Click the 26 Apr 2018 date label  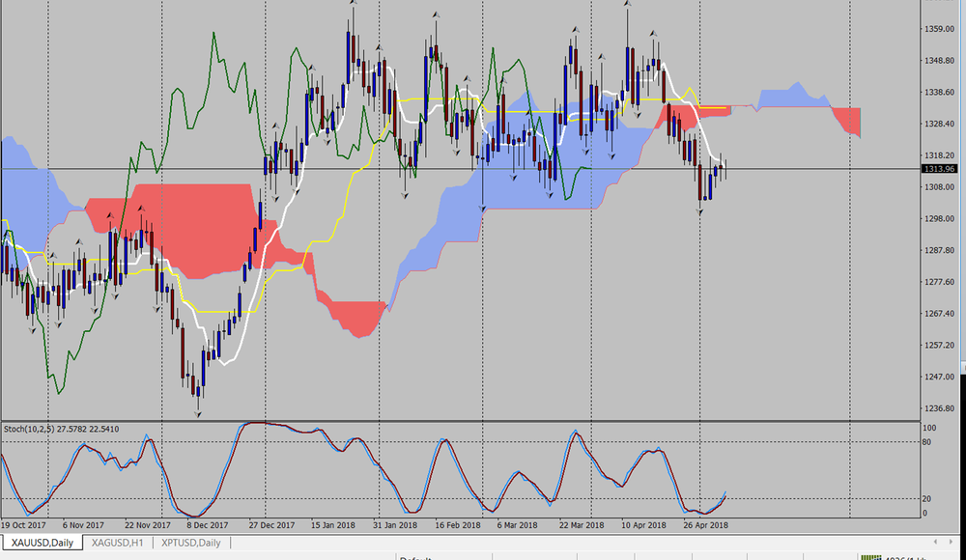pyautogui.click(x=705, y=525)
